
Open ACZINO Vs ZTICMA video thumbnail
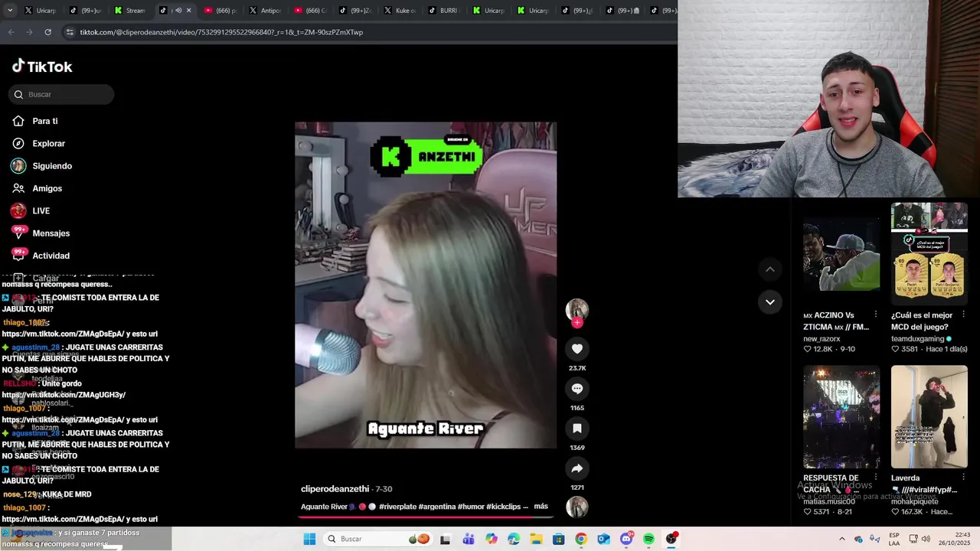pos(841,254)
